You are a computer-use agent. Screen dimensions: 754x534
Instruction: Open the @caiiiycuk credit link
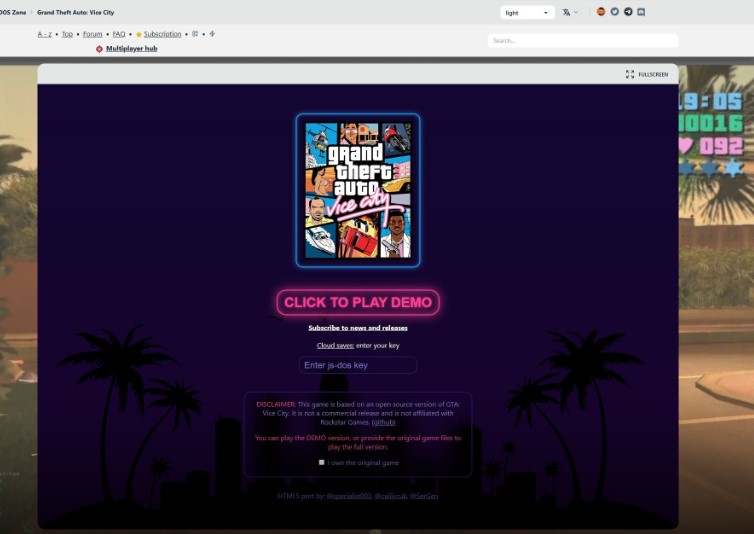coord(391,496)
